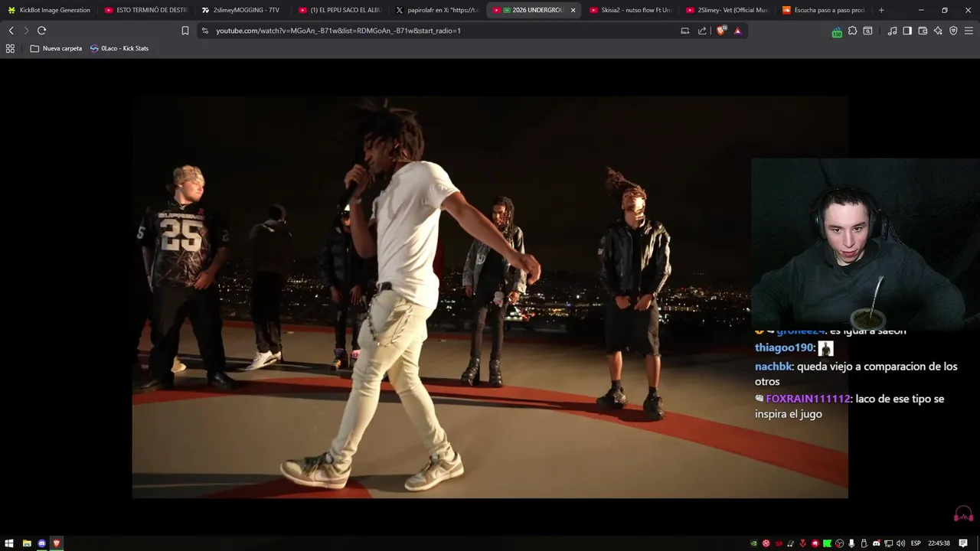Open Brave Shields lion icon

(721, 31)
